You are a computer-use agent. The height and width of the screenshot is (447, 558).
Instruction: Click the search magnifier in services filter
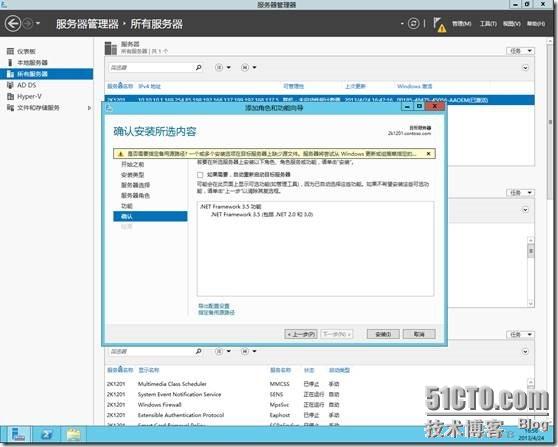pyautogui.click(x=199, y=351)
